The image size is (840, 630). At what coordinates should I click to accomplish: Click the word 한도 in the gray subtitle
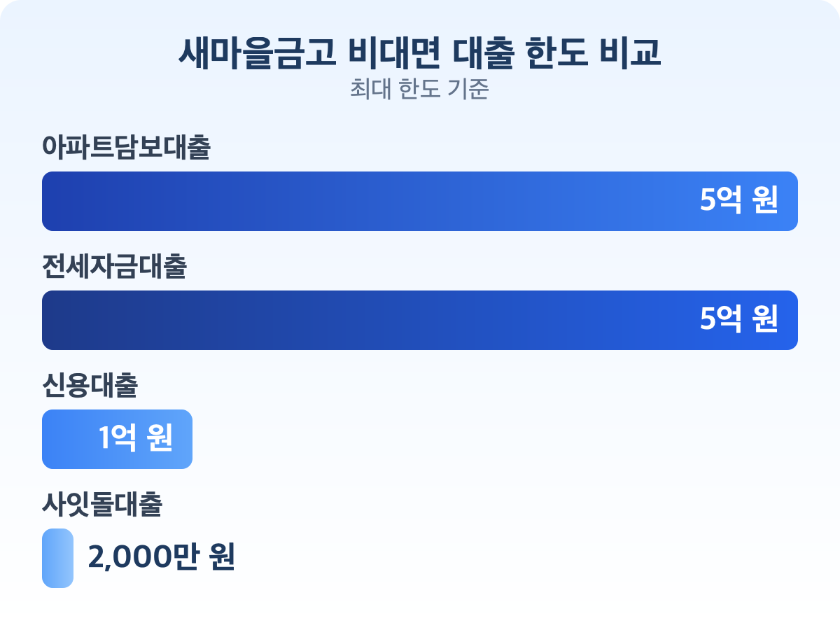click(419, 90)
